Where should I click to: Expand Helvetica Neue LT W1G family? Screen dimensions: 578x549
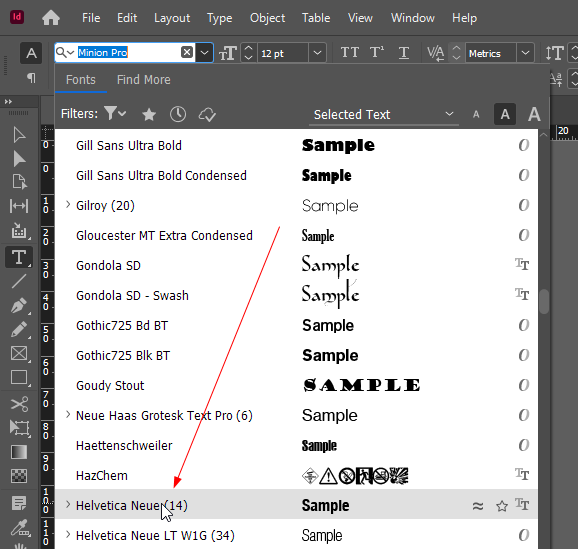68,535
